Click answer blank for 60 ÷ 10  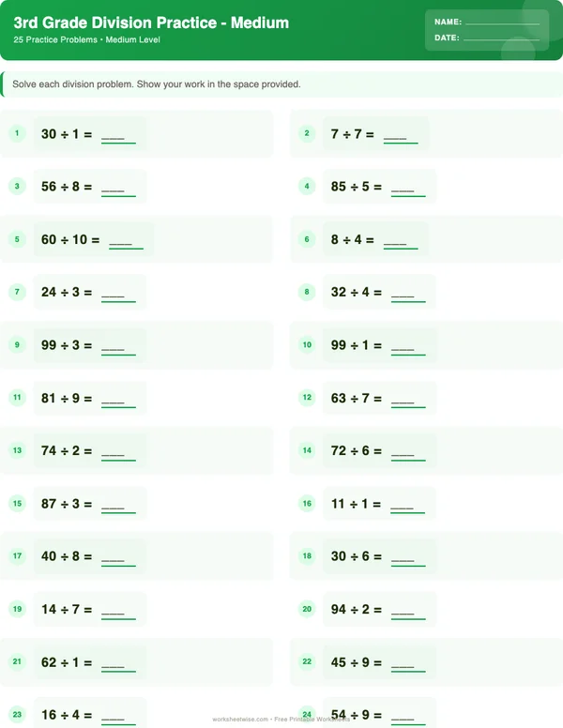(127, 240)
